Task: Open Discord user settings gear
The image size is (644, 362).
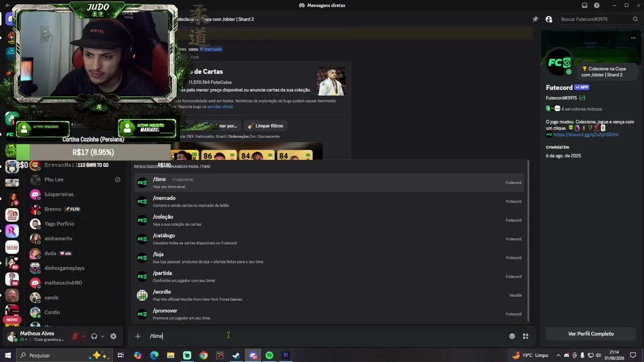Action: pyautogui.click(x=113, y=336)
